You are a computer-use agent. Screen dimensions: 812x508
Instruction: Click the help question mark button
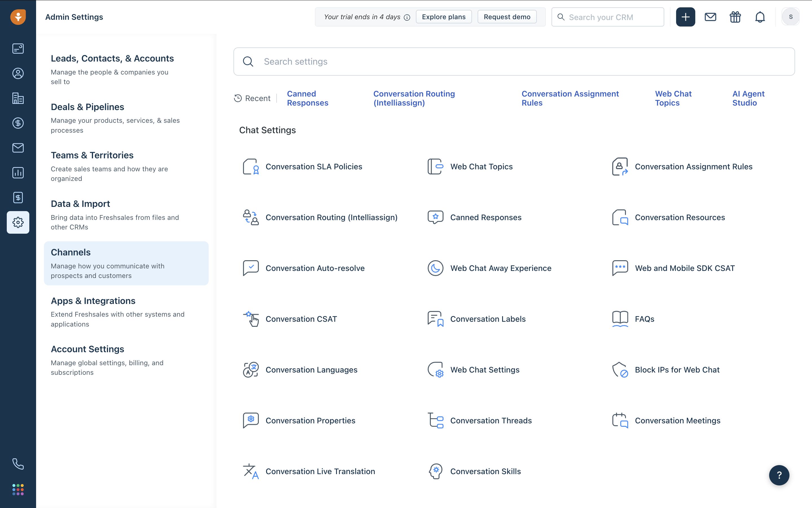click(779, 475)
